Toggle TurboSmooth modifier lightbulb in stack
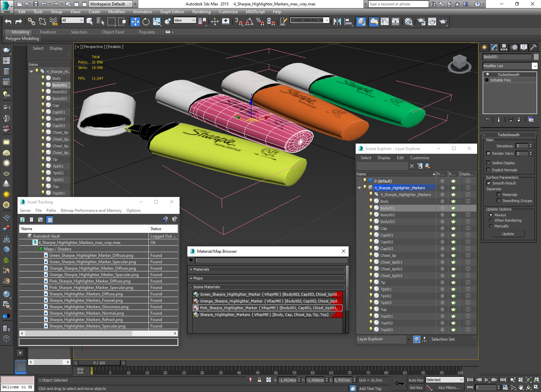541x392 pixels. point(488,74)
